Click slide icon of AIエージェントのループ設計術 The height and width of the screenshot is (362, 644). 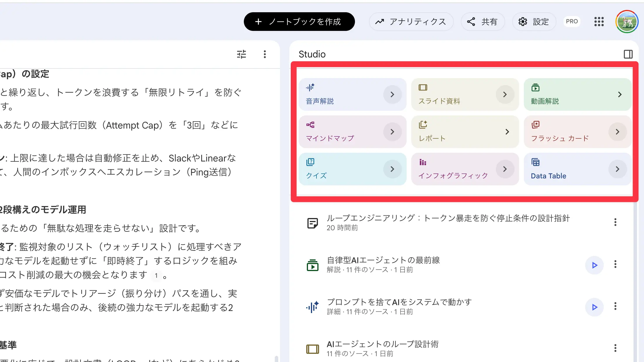coord(313,349)
